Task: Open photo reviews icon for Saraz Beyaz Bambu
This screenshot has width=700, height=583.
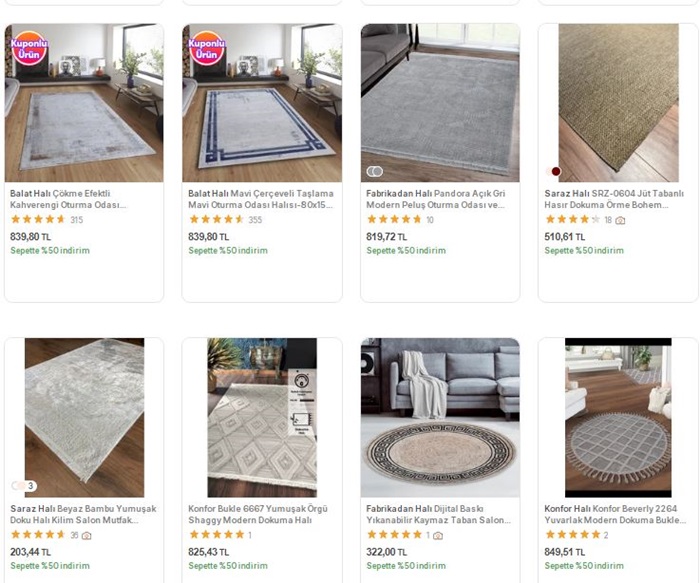Action: coord(87,536)
